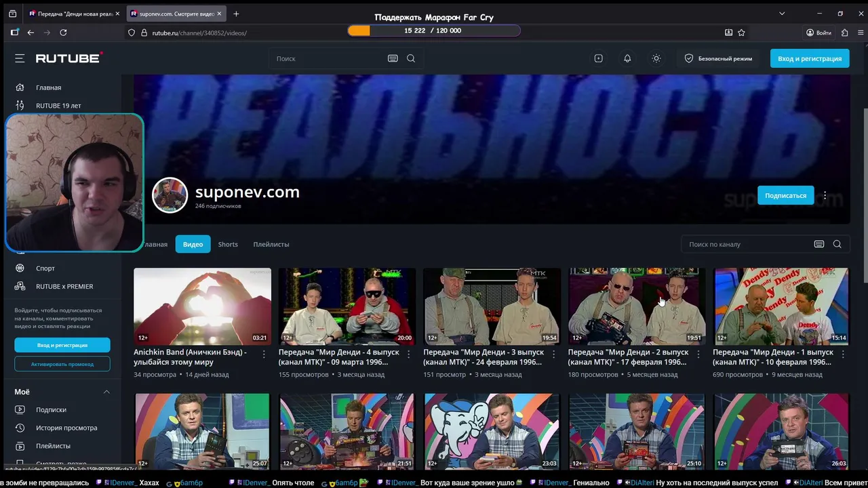This screenshot has height=488, width=868.
Task: Open channel three-dot options menu
Action: tap(825, 195)
